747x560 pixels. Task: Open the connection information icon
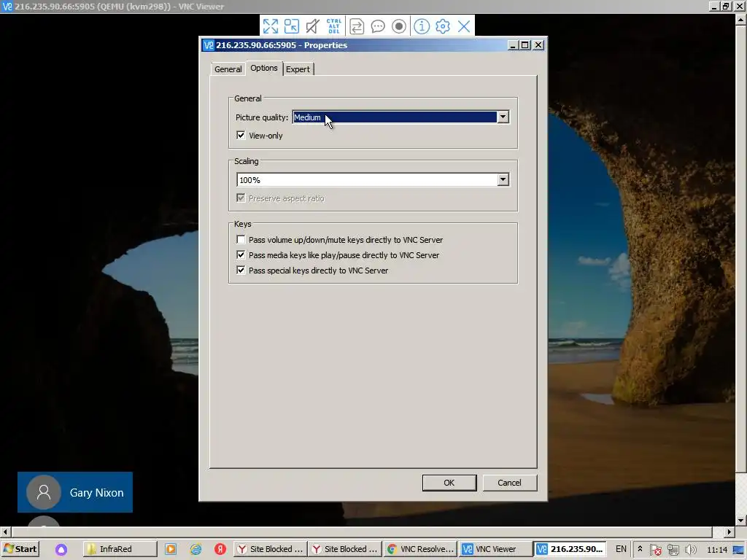[x=422, y=26]
